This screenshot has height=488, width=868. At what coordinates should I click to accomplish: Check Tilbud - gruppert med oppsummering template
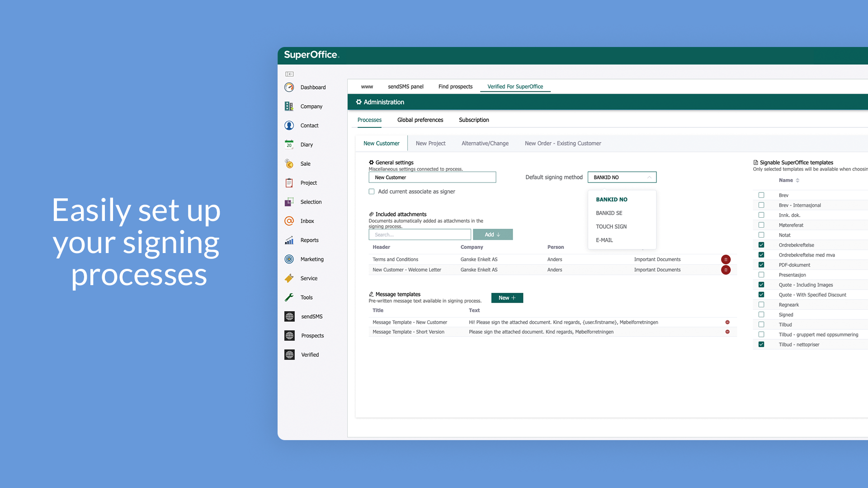pos(761,334)
